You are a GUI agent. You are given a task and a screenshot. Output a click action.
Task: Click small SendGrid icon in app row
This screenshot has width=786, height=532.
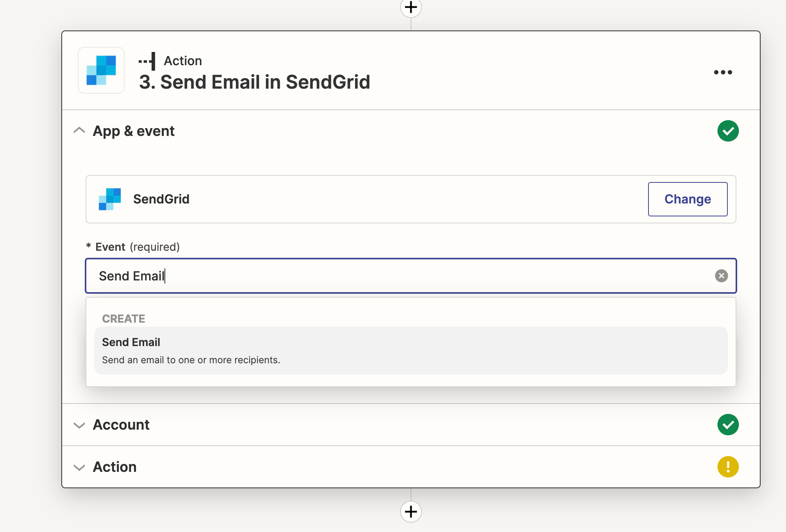click(110, 199)
